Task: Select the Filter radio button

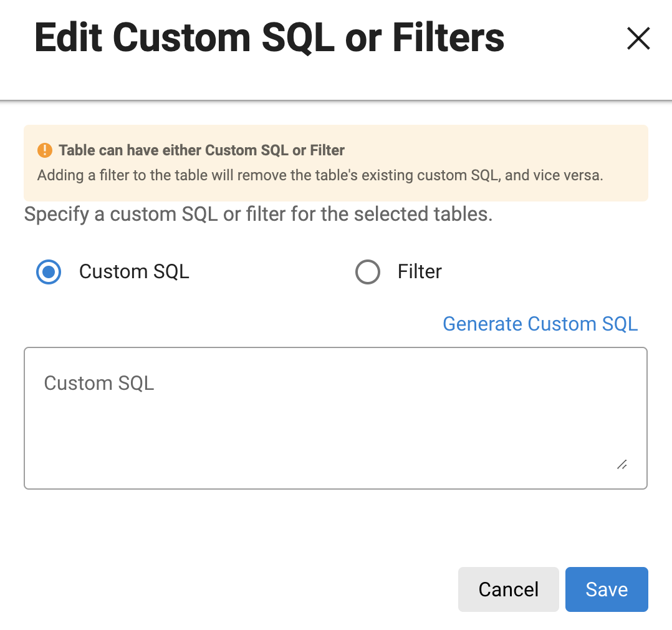Action: pyautogui.click(x=367, y=272)
